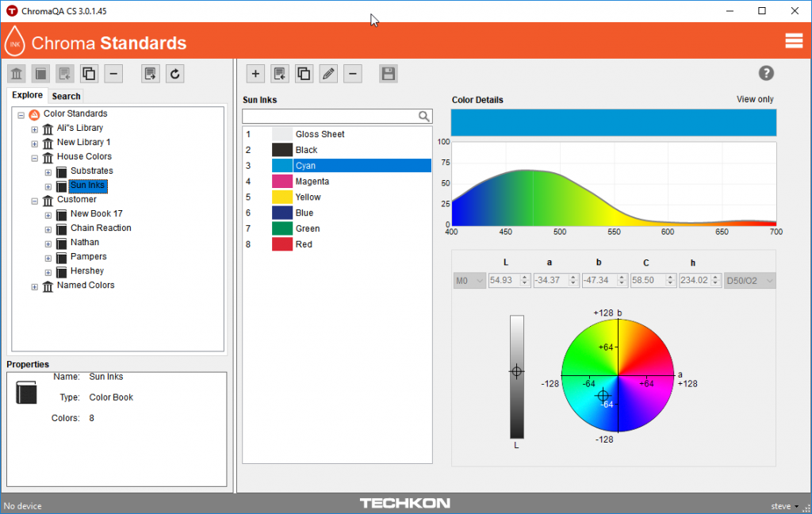Viewport: 812px width, 514px height.
Task: Click the refresh icon in left toolbar
Action: (x=175, y=74)
